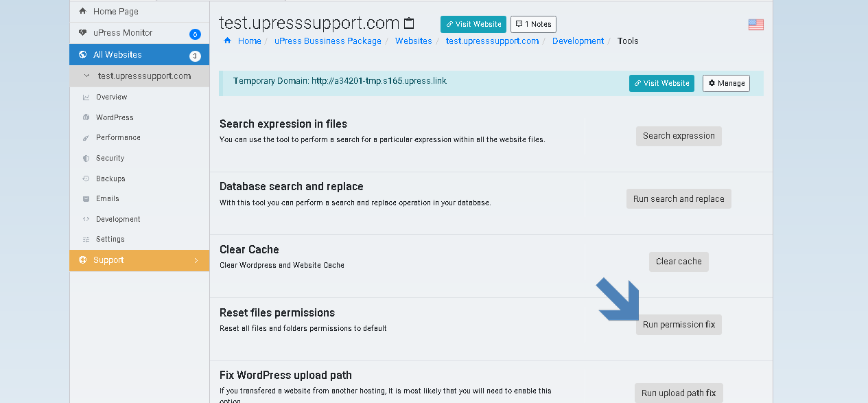Click the home icon in the breadcrumb
The height and width of the screenshot is (403, 868).
click(x=228, y=41)
